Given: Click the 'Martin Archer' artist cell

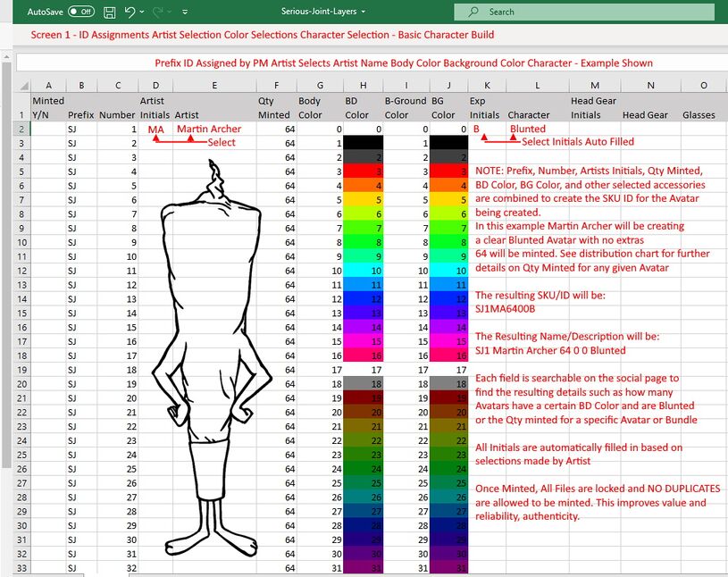Looking at the screenshot, I should (214, 129).
